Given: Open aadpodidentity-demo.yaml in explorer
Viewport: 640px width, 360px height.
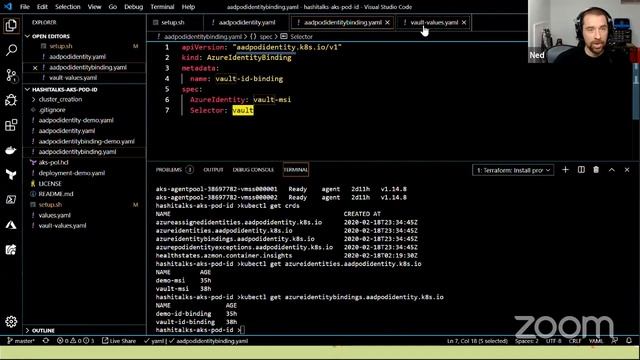Looking at the screenshot, I should (76, 120).
